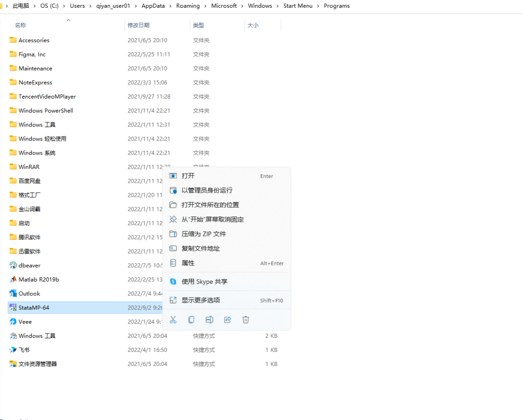Open breadcrumb chevron after AppData
The height and width of the screenshot is (420, 522).
168,6
